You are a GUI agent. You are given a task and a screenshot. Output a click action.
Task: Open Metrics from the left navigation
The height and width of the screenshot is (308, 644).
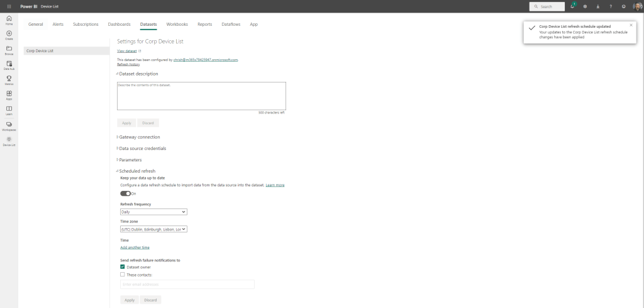click(9, 79)
